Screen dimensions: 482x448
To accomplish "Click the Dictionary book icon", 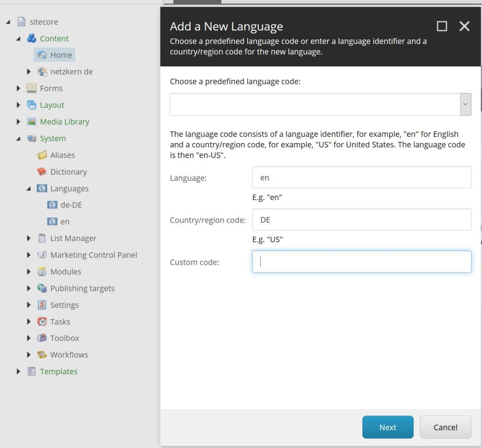I will click(x=42, y=172).
